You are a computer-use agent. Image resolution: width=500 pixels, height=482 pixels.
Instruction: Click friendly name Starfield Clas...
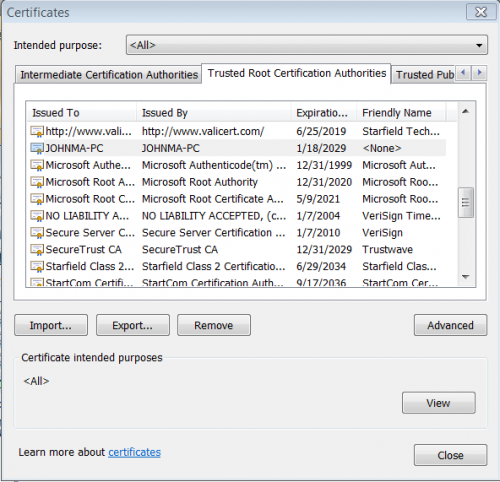click(x=399, y=267)
